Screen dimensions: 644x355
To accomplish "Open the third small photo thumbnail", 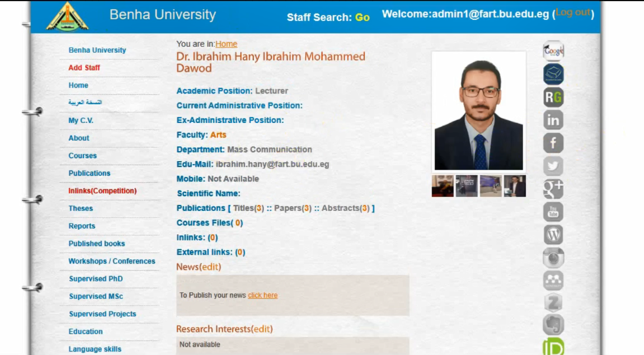I will click(x=491, y=186).
